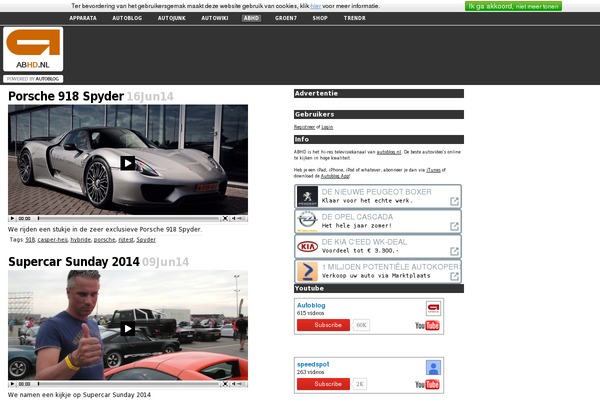
Task: Open AUTOJUNK in the top navigation
Action: pyautogui.click(x=172, y=18)
